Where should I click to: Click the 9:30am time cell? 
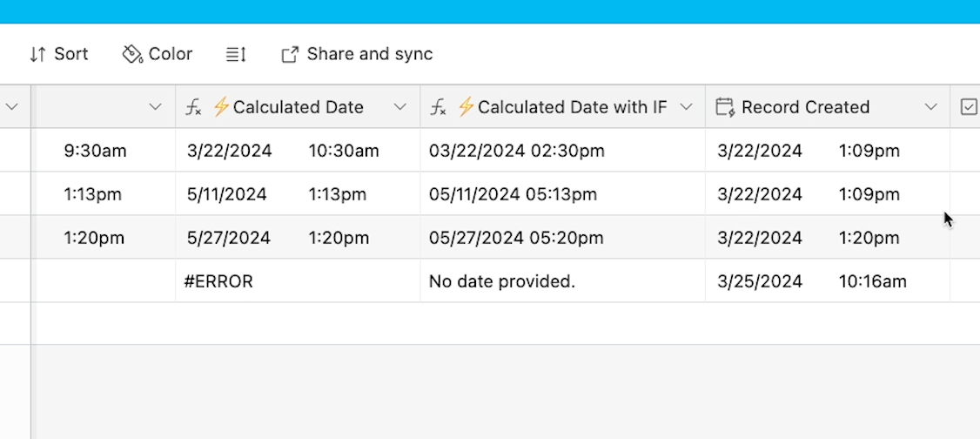tap(105, 151)
